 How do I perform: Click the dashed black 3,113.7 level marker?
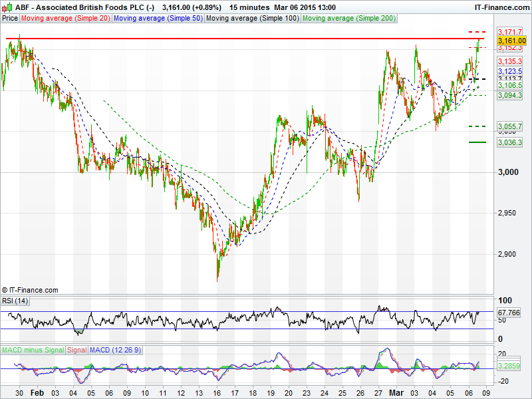point(477,79)
